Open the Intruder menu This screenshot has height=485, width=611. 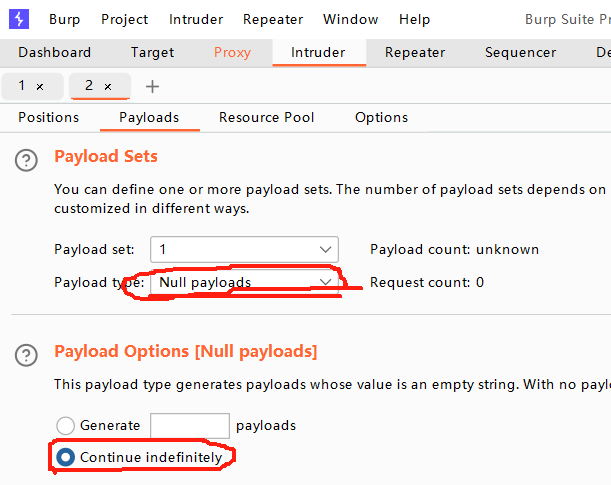(x=196, y=19)
